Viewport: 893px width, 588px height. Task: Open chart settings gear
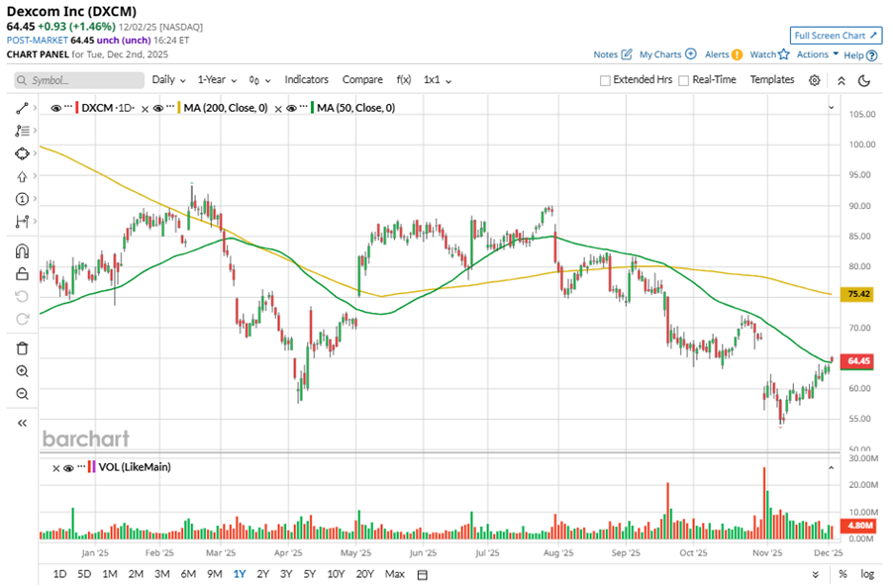815,80
